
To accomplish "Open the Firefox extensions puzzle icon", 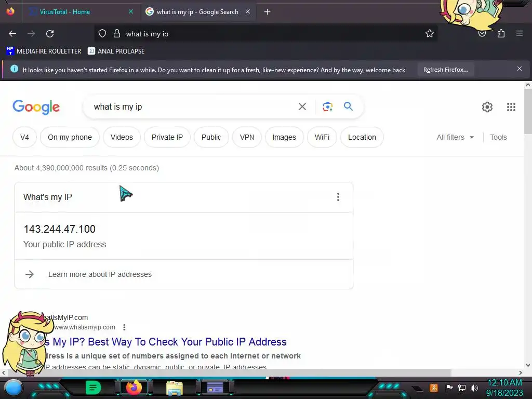I will point(501,34).
